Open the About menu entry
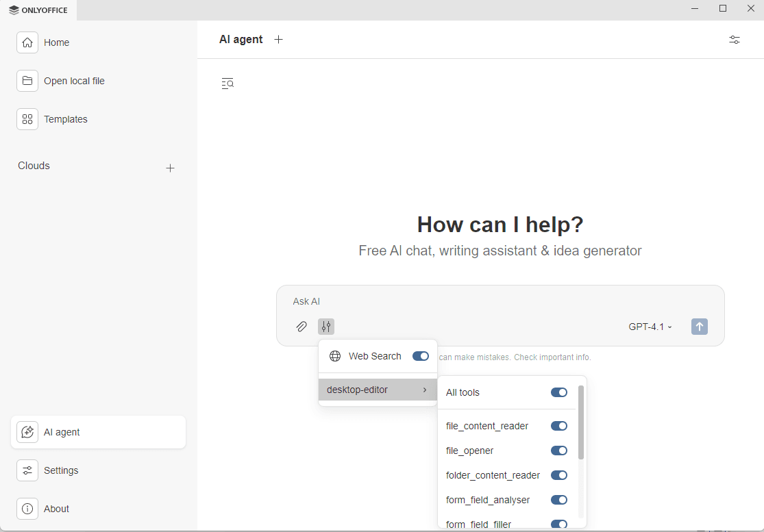Viewport: 764px width, 532px height. [x=57, y=509]
